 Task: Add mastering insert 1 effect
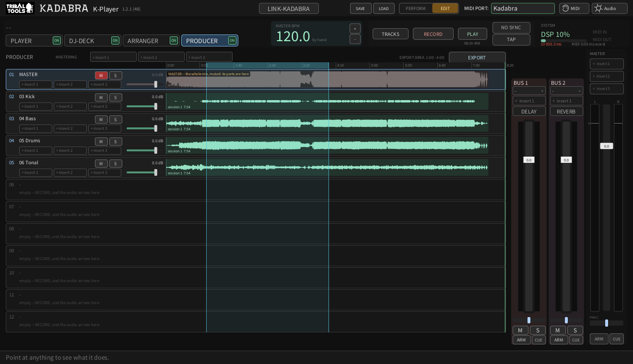pyautogui.click(x=113, y=57)
